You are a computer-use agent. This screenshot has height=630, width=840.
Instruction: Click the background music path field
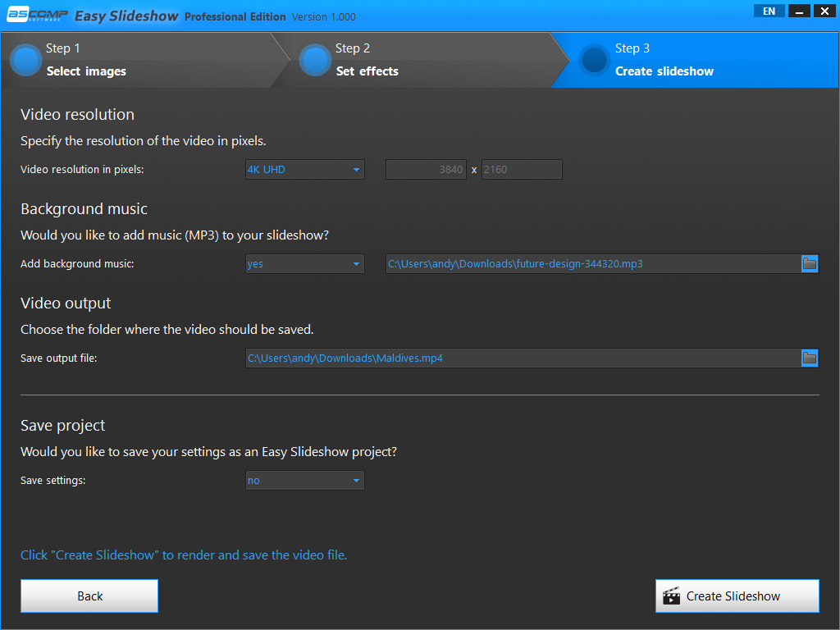point(593,263)
